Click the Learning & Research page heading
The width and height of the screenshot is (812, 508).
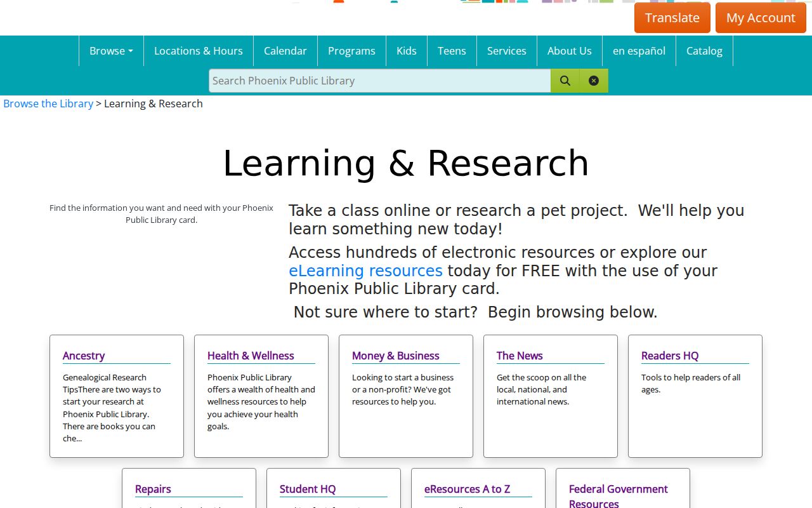coord(406,163)
